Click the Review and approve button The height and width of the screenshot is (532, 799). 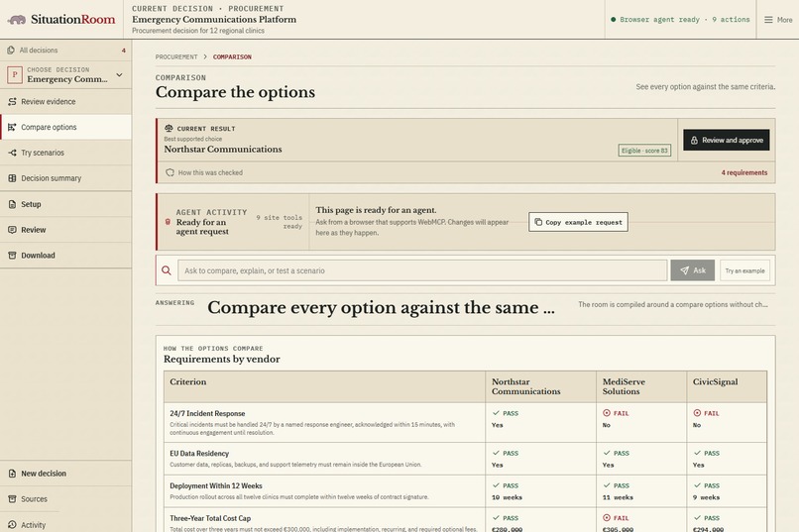(726, 140)
